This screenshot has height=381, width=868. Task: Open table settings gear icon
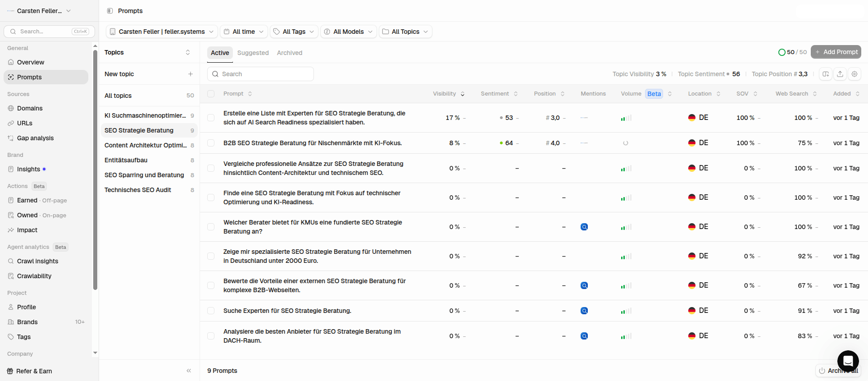[x=854, y=74]
